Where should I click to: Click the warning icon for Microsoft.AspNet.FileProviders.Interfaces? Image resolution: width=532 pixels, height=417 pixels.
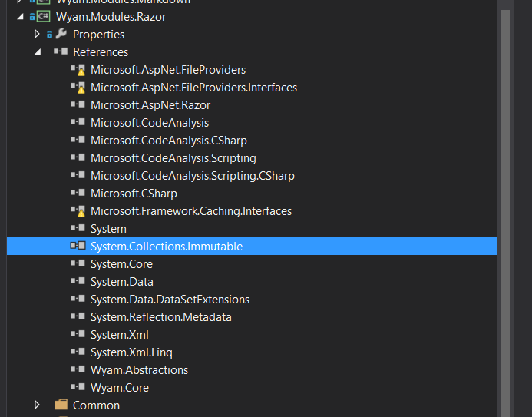(78, 88)
